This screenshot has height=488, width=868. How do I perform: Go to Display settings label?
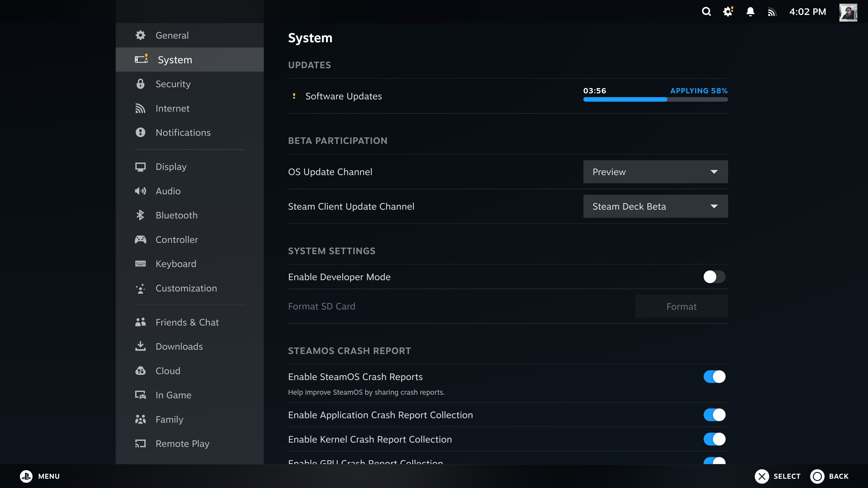[171, 167]
